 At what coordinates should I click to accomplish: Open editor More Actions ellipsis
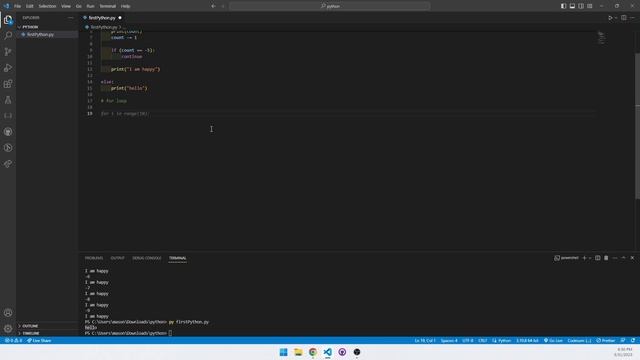(632, 18)
